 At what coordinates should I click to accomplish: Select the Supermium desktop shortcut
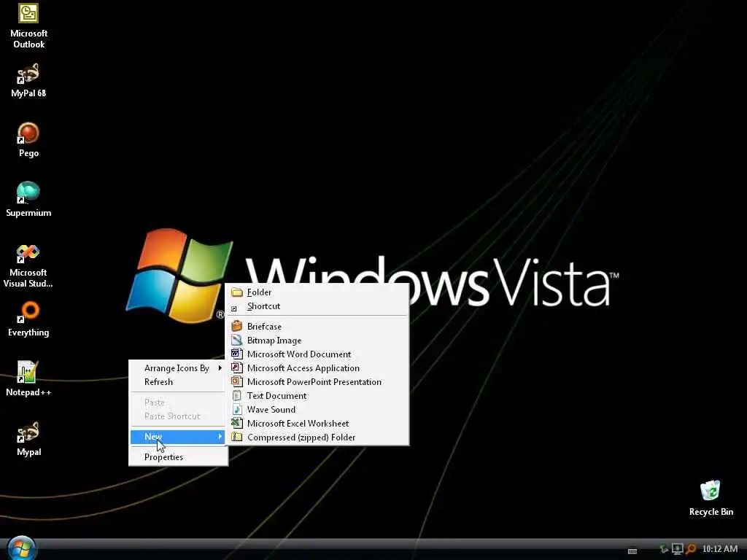[28, 200]
